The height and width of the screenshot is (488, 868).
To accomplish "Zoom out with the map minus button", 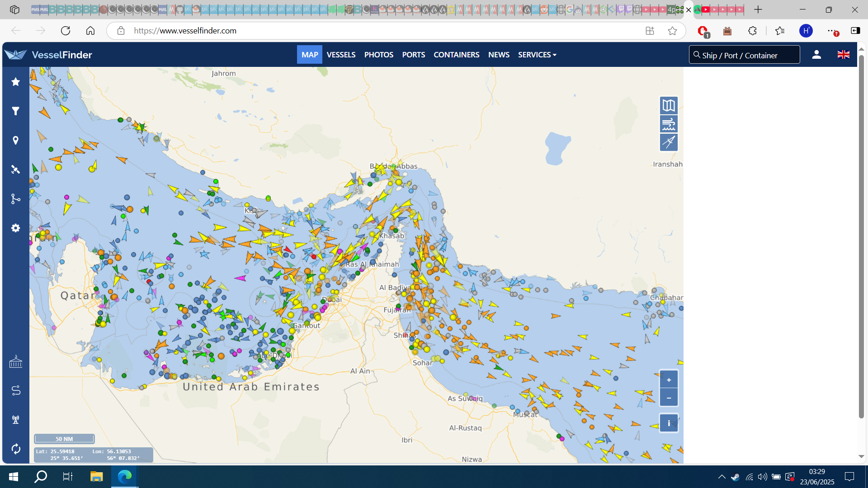I will (x=669, y=398).
